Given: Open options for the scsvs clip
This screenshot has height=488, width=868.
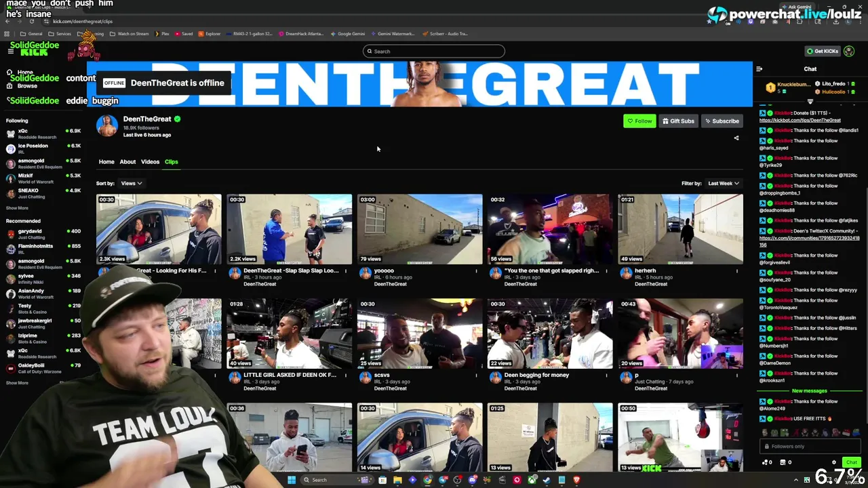Looking at the screenshot, I should click(x=476, y=375).
